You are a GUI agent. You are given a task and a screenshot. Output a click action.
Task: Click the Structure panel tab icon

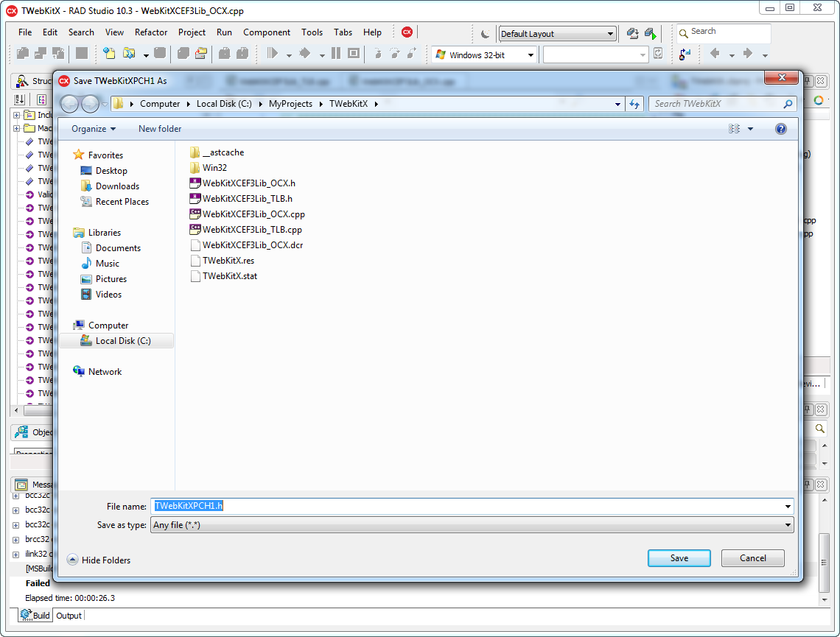(x=23, y=81)
